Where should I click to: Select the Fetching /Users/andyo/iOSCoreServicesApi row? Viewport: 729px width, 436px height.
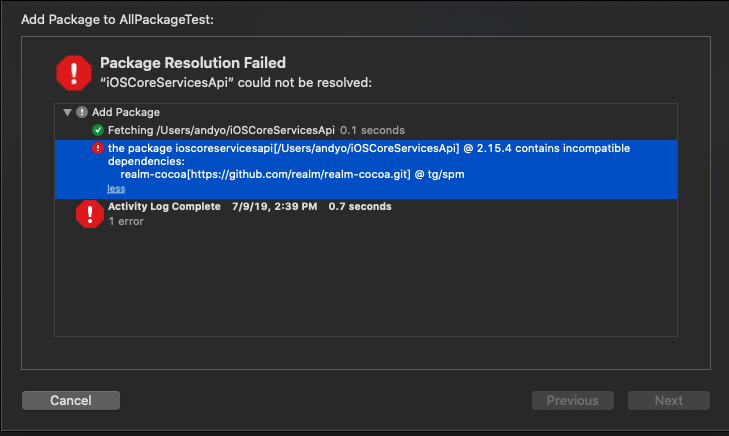tap(366, 130)
